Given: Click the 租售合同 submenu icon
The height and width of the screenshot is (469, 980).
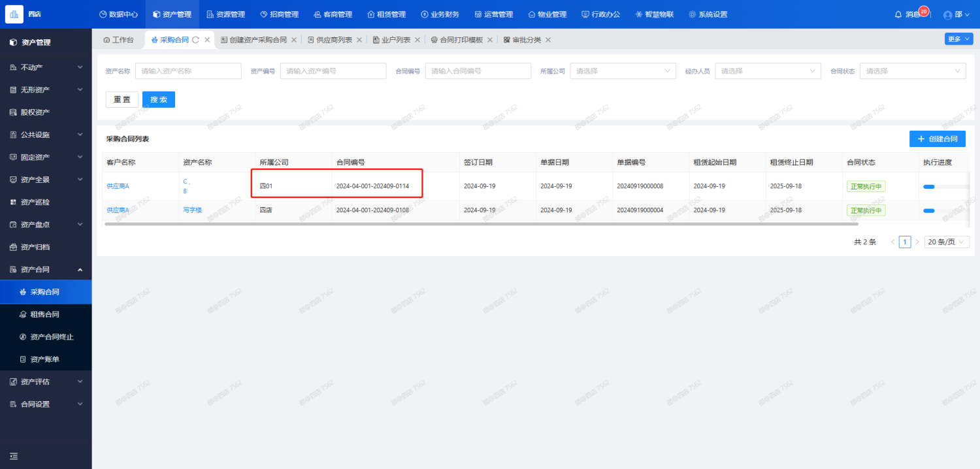Looking at the screenshot, I should (23, 315).
